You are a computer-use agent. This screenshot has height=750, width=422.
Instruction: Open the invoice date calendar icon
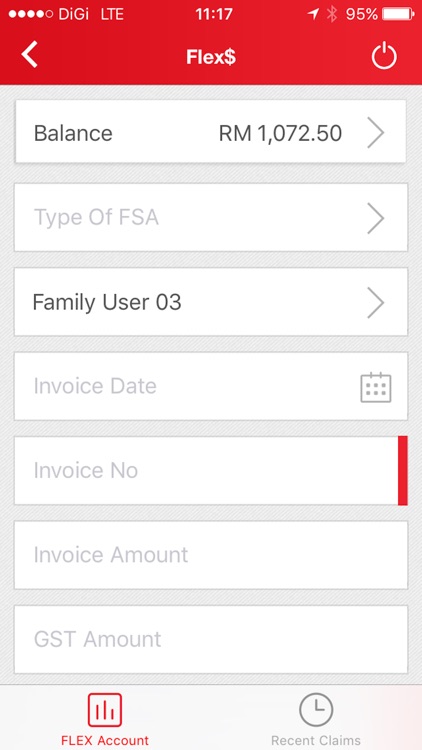coord(376,387)
